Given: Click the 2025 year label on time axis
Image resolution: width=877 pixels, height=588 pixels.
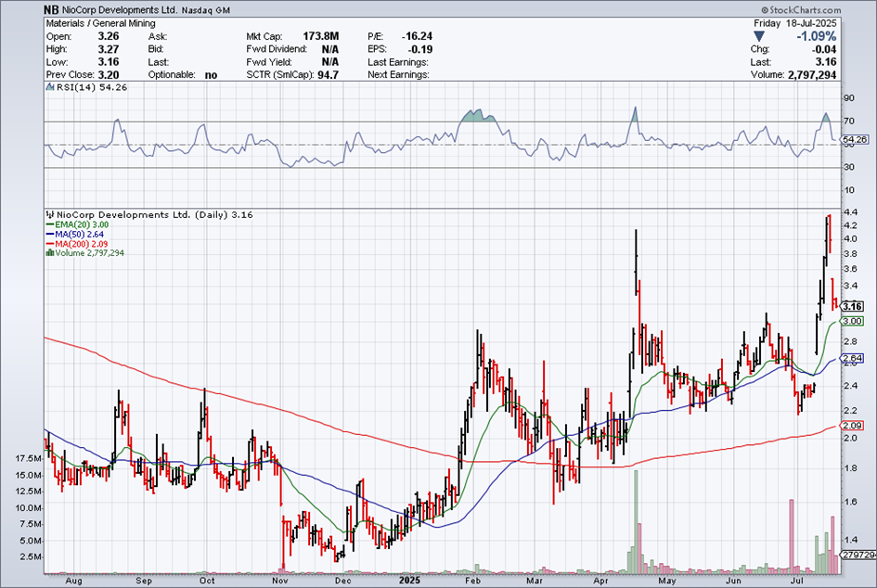Looking at the screenshot, I should pyautogui.click(x=409, y=581).
